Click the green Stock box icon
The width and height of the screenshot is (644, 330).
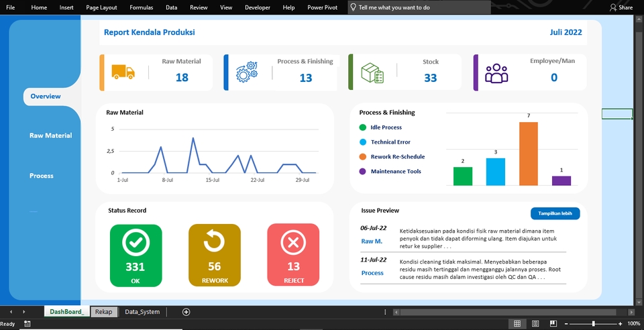372,73
